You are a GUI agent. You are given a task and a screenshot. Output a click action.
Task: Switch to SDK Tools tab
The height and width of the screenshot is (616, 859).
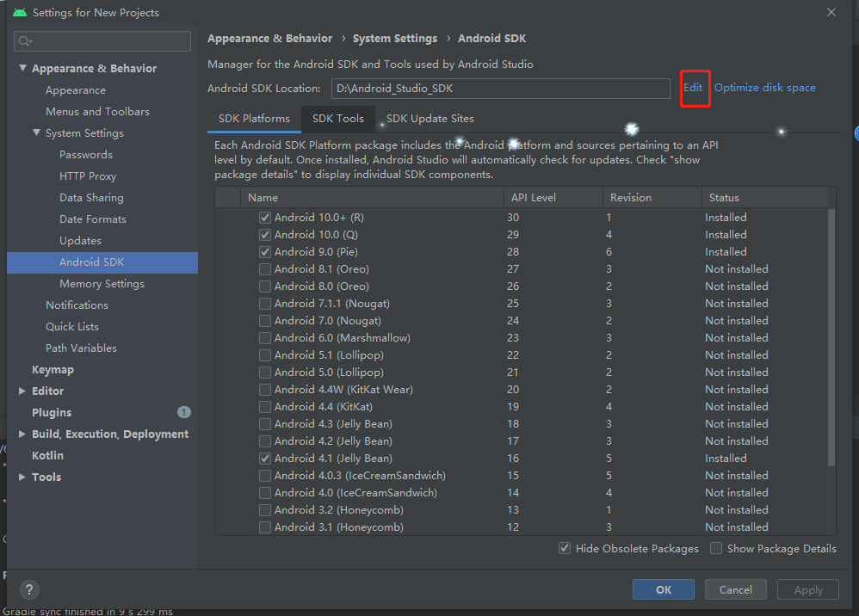click(338, 119)
